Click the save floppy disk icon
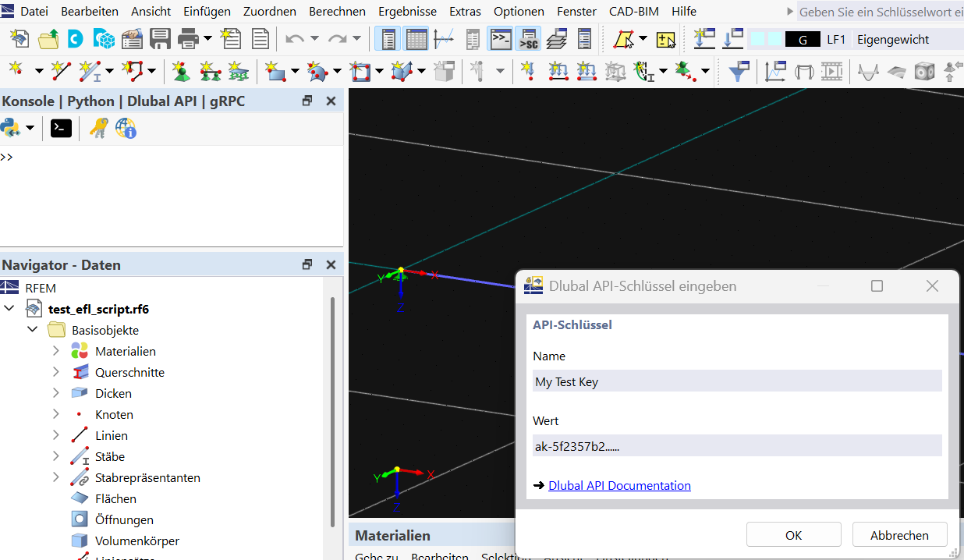The height and width of the screenshot is (560, 964). (160, 39)
